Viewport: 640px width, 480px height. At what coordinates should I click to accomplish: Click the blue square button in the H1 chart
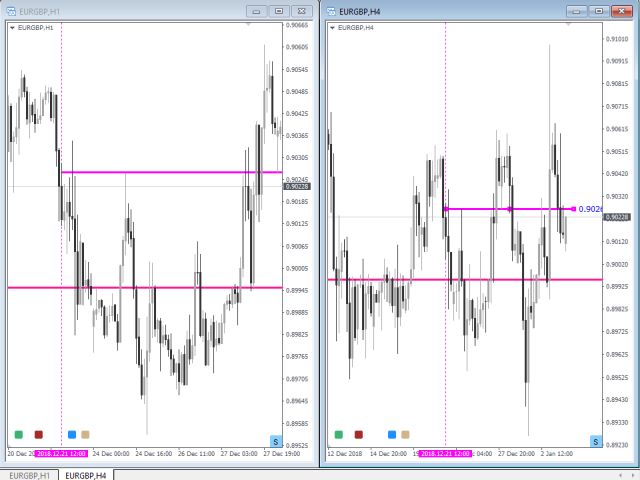click(72, 435)
